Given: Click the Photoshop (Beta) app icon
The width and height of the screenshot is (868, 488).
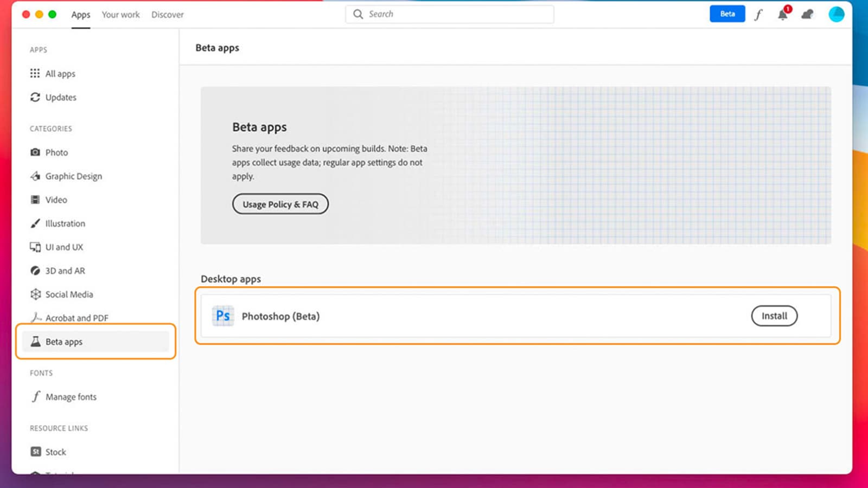Looking at the screenshot, I should 223,316.
